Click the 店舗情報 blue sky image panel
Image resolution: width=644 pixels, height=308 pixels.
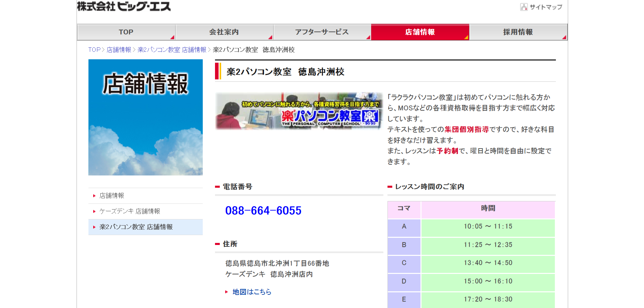coord(145,117)
